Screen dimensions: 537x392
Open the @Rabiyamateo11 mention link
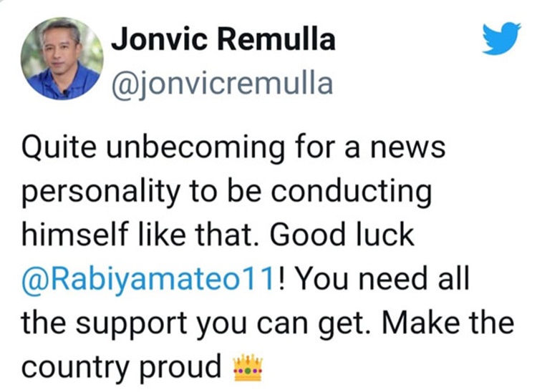(x=148, y=280)
